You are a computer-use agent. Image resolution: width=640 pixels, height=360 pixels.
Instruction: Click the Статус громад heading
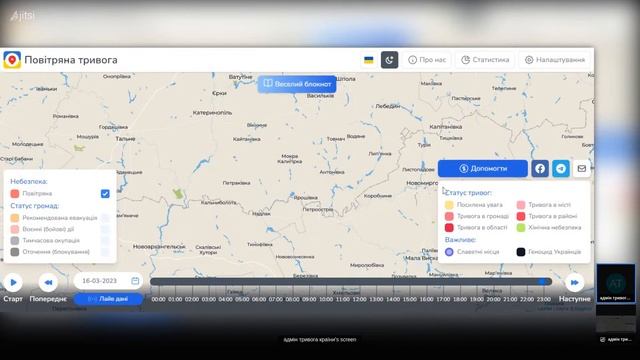(35, 206)
